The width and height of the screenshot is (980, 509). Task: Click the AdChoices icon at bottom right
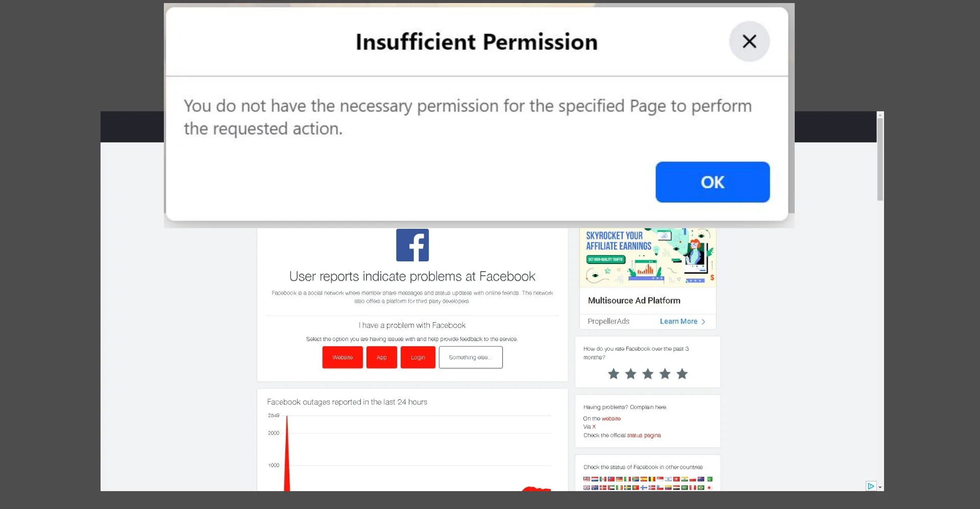coord(870,486)
